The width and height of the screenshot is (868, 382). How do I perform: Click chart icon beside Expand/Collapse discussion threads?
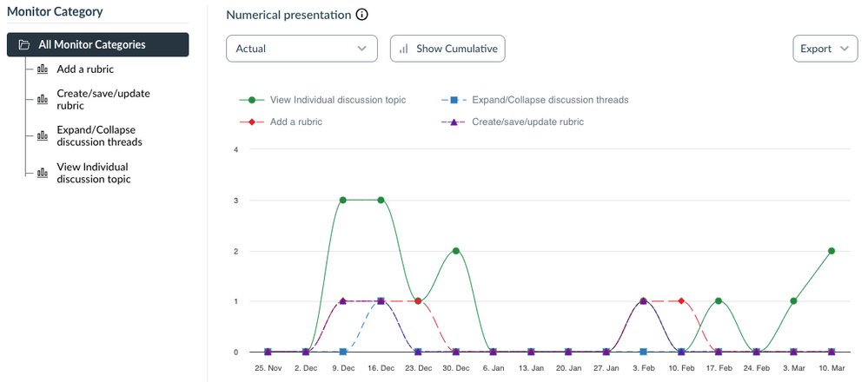(x=42, y=135)
